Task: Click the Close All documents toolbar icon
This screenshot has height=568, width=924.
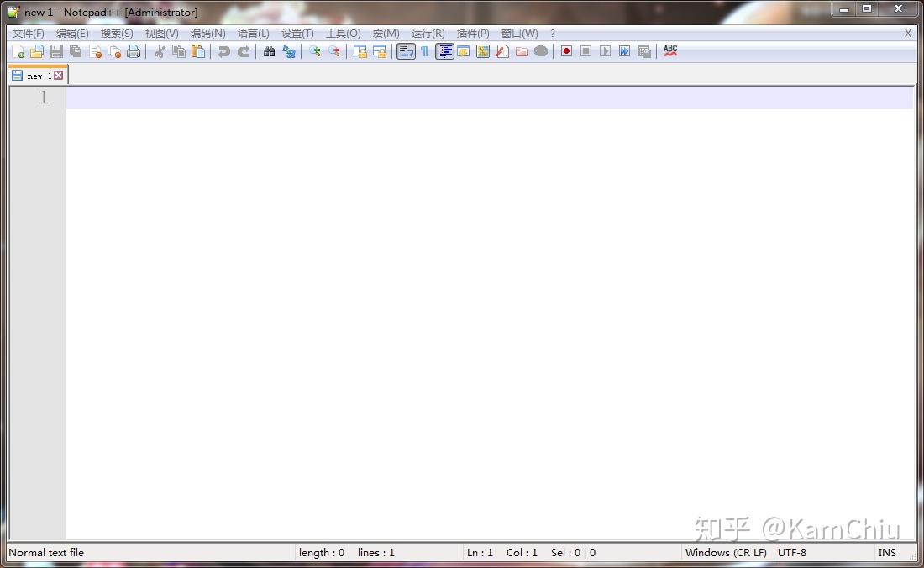Action: 114,51
